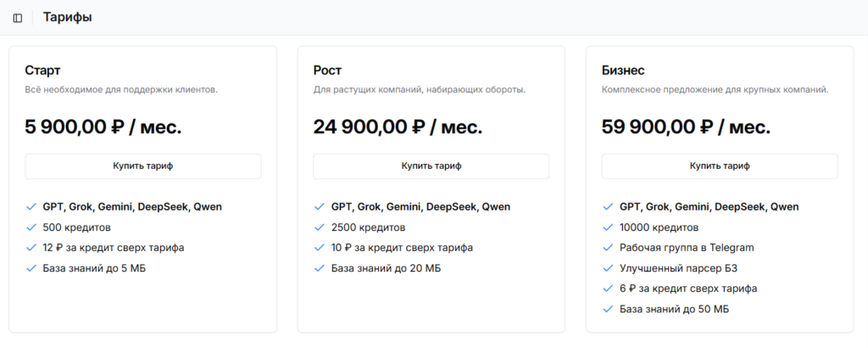This screenshot has height=348, width=868.
Task: Click checkmark beside 'Улучшенный парсер БЗ'
Action: point(608,268)
